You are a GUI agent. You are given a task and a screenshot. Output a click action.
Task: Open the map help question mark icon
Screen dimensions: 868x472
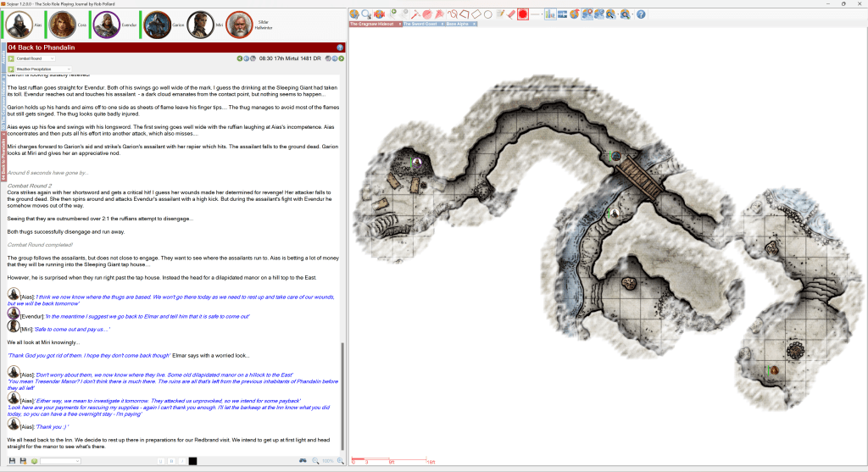[641, 14]
